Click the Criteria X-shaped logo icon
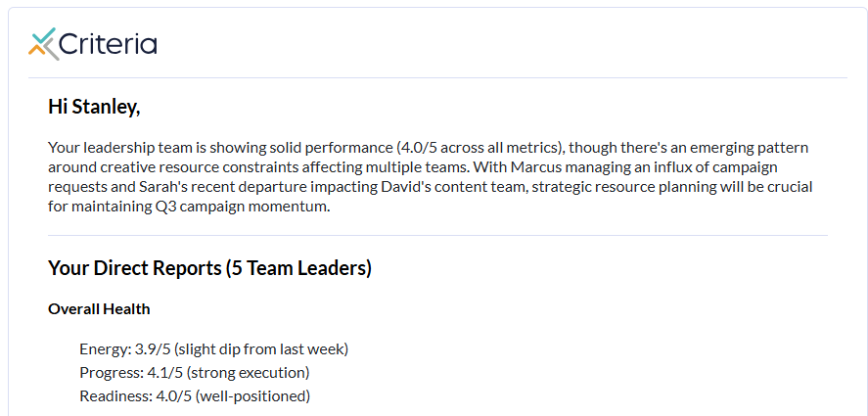 pos(42,44)
